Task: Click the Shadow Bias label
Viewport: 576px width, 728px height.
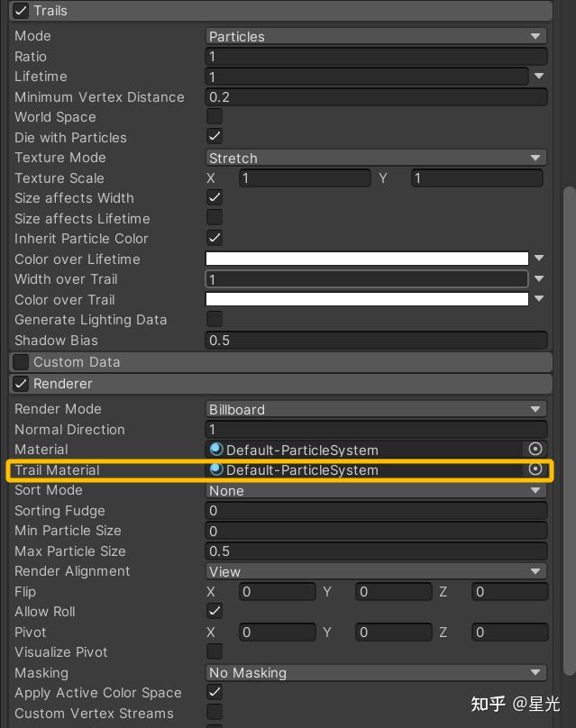Action: click(56, 340)
